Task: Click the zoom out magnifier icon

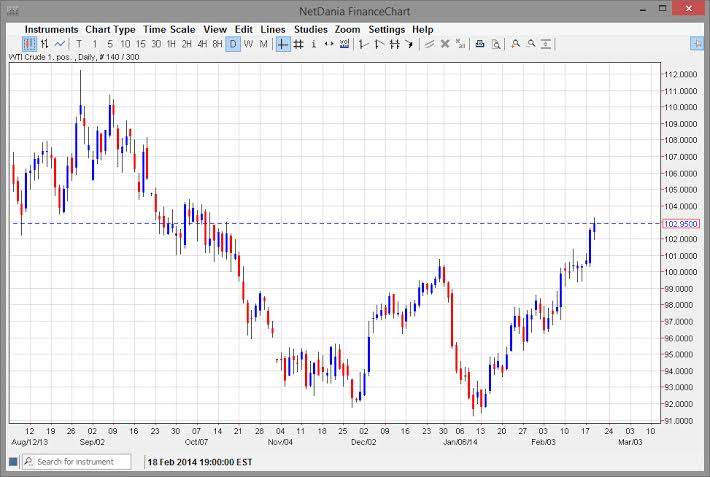Action: 532,44
